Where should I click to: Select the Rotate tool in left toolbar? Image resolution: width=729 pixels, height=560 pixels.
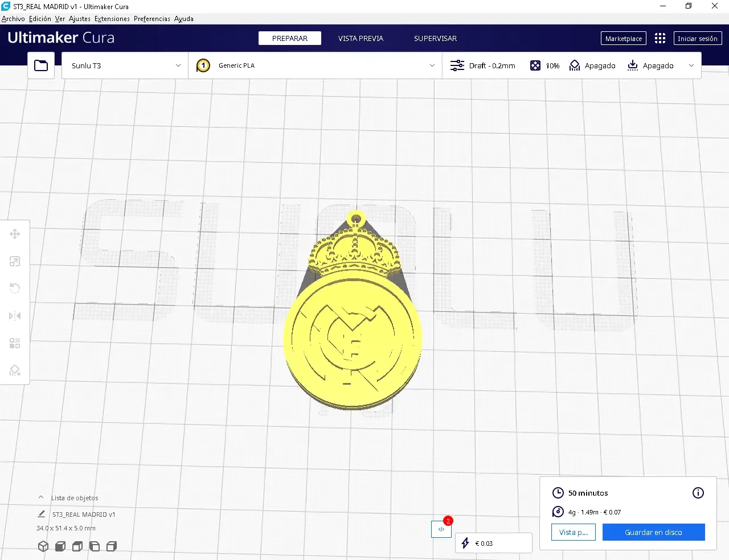pos(15,288)
